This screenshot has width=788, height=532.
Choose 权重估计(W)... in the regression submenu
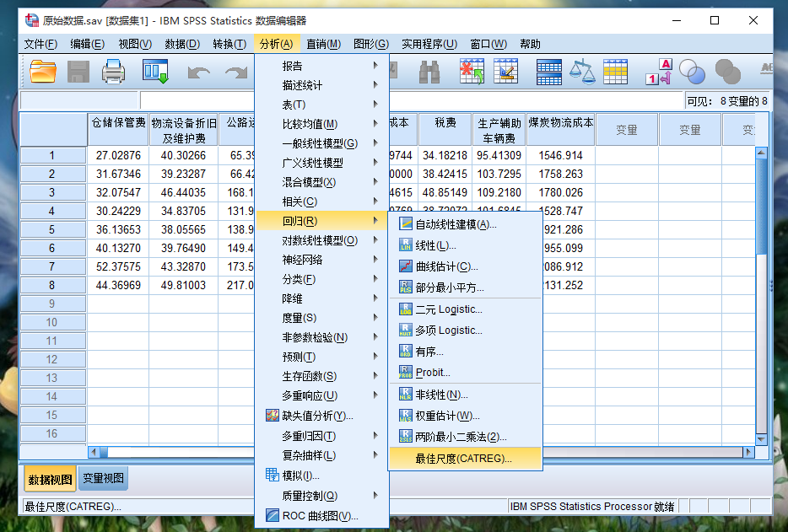click(x=466, y=416)
